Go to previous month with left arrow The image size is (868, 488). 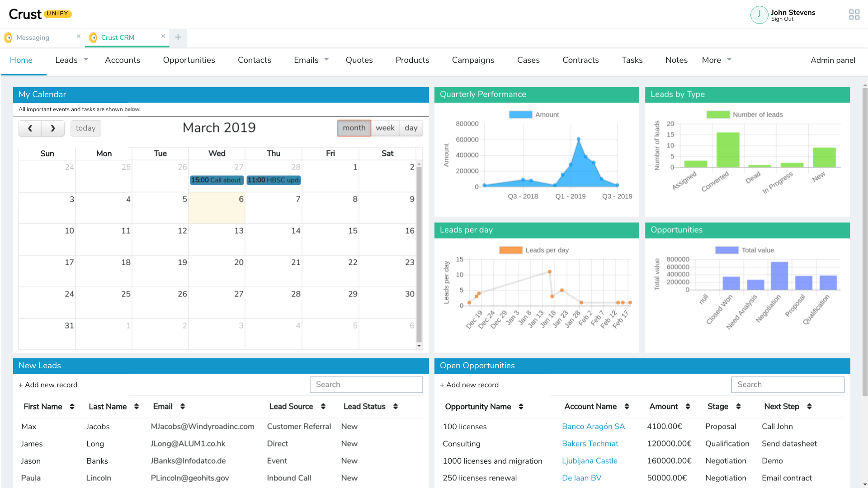coord(30,128)
